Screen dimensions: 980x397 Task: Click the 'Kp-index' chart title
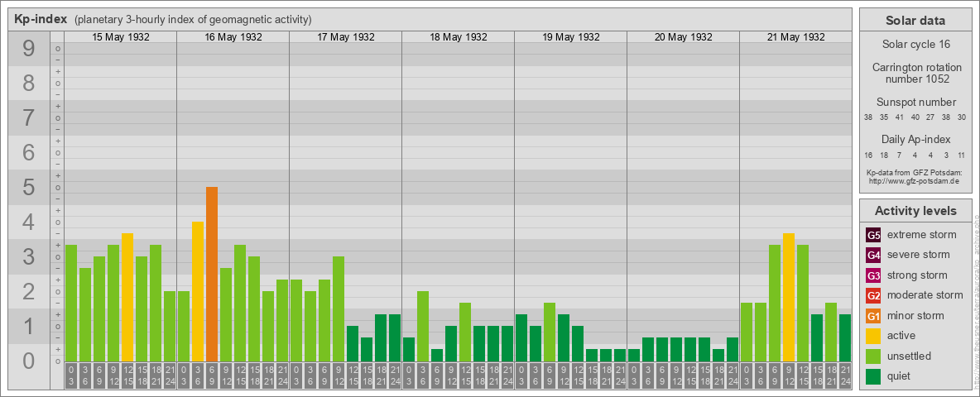coord(41,19)
